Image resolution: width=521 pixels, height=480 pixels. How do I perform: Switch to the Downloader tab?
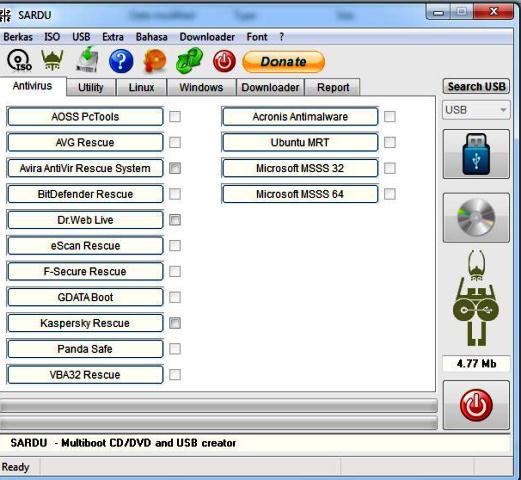270,87
